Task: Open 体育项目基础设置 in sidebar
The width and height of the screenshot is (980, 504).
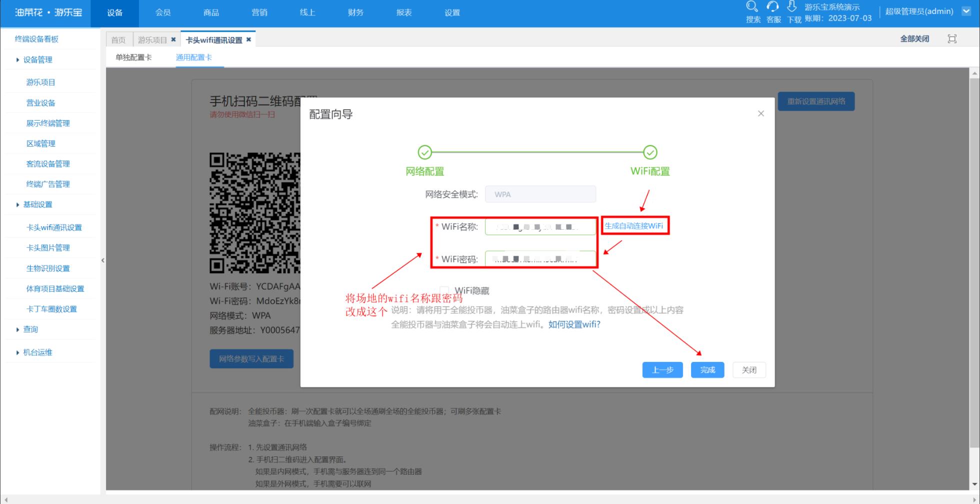Action: coord(55,289)
